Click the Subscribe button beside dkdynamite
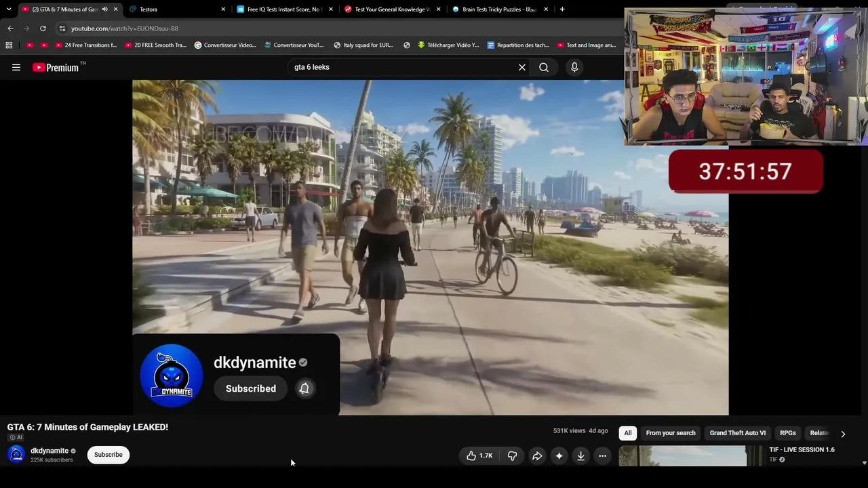Image resolution: width=868 pixels, height=488 pixels. click(108, 455)
